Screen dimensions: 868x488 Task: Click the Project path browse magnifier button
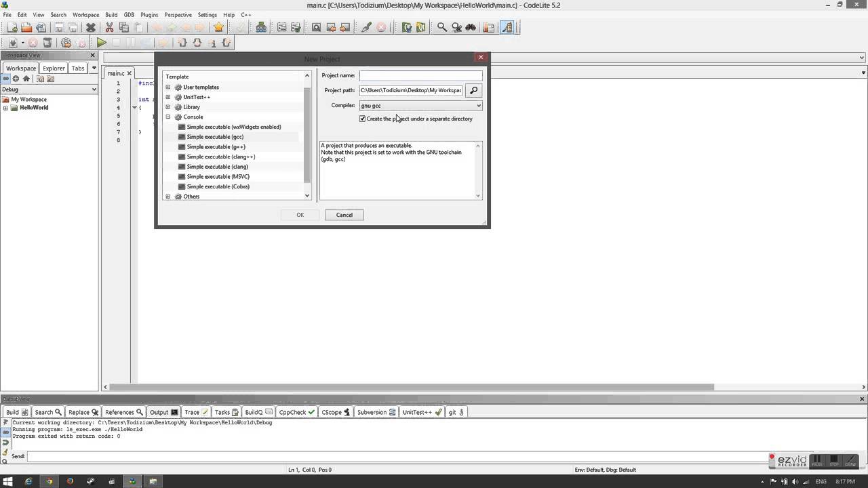click(x=473, y=90)
